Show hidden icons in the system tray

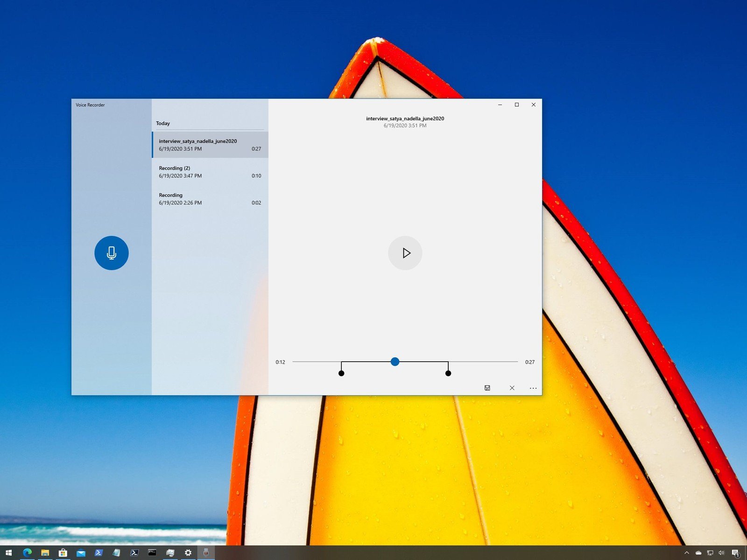686,553
